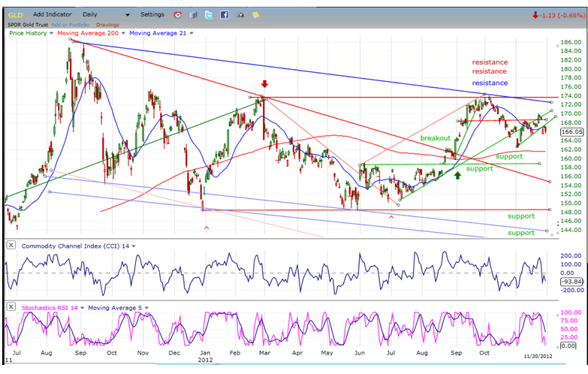Click the red alarm clock alert icon
Image resolution: width=588 pixels, height=374 pixels.
coord(177,14)
